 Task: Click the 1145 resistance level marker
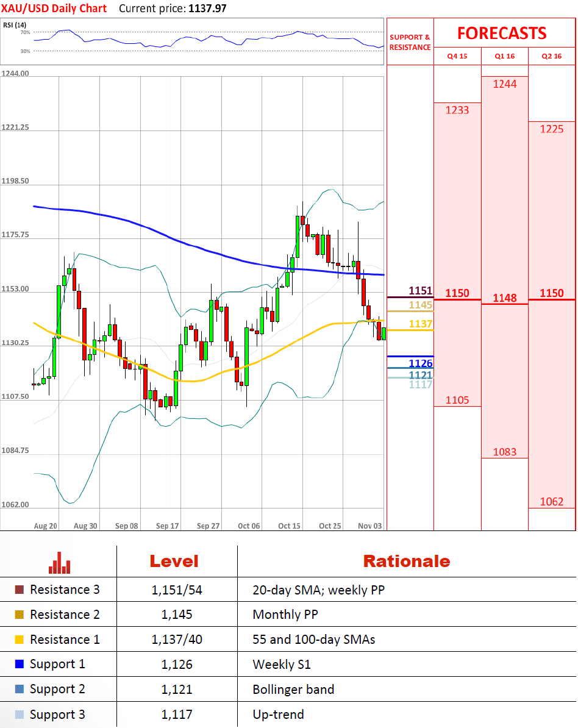[421, 305]
